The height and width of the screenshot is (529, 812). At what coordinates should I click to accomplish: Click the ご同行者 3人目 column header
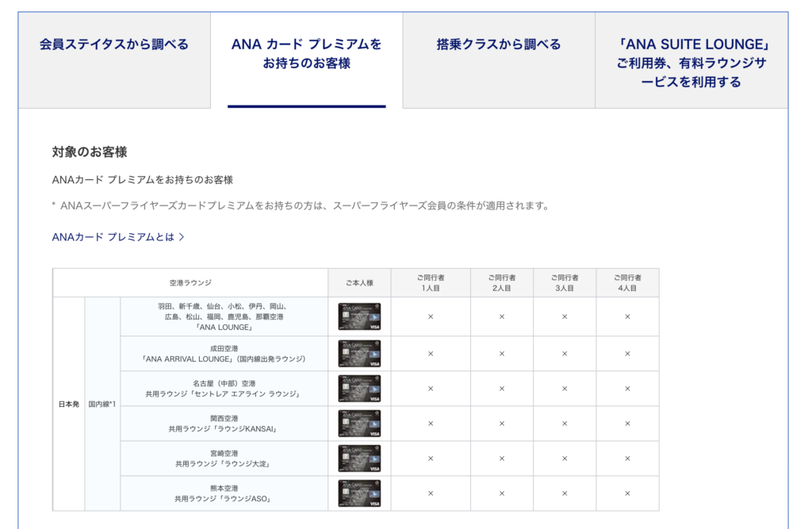point(565,283)
